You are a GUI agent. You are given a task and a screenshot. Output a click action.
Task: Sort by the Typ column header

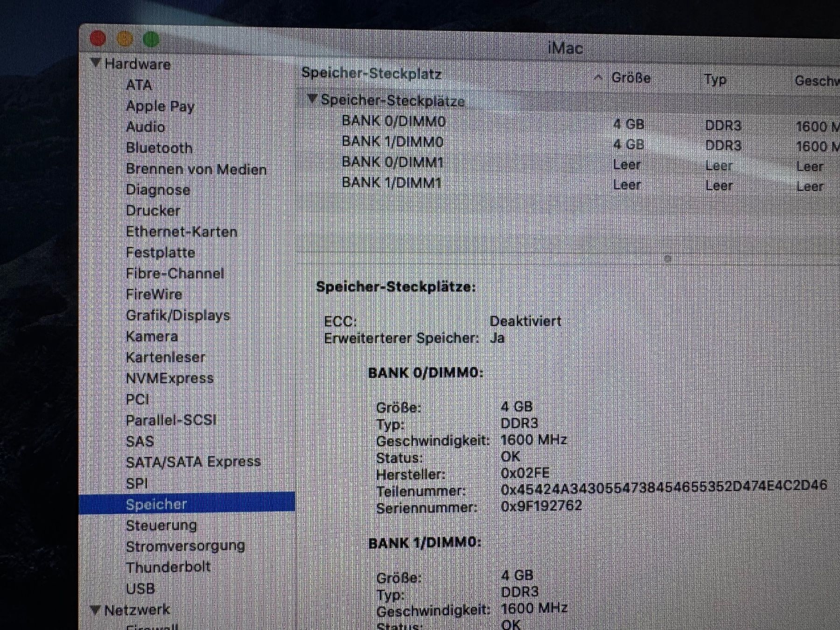point(715,80)
